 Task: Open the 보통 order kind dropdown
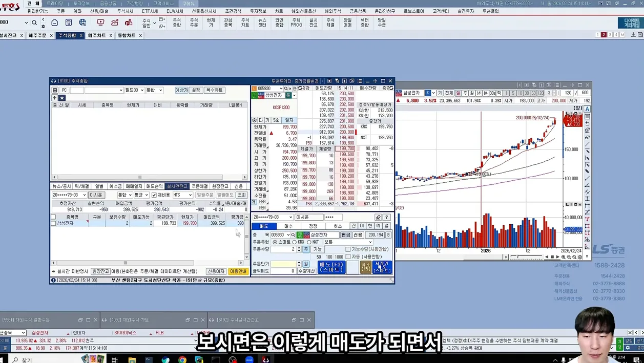click(x=347, y=242)
